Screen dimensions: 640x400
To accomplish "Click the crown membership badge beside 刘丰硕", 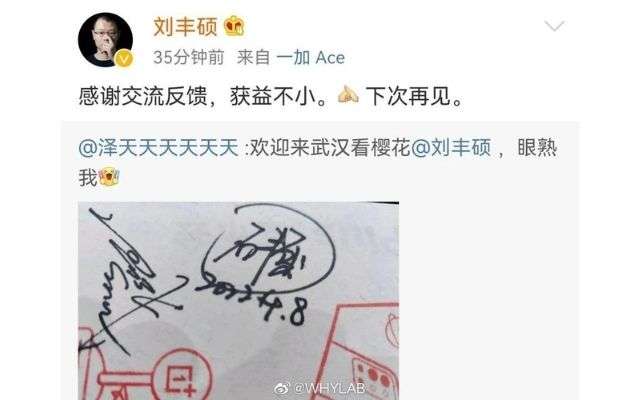I will click(235, 26).
